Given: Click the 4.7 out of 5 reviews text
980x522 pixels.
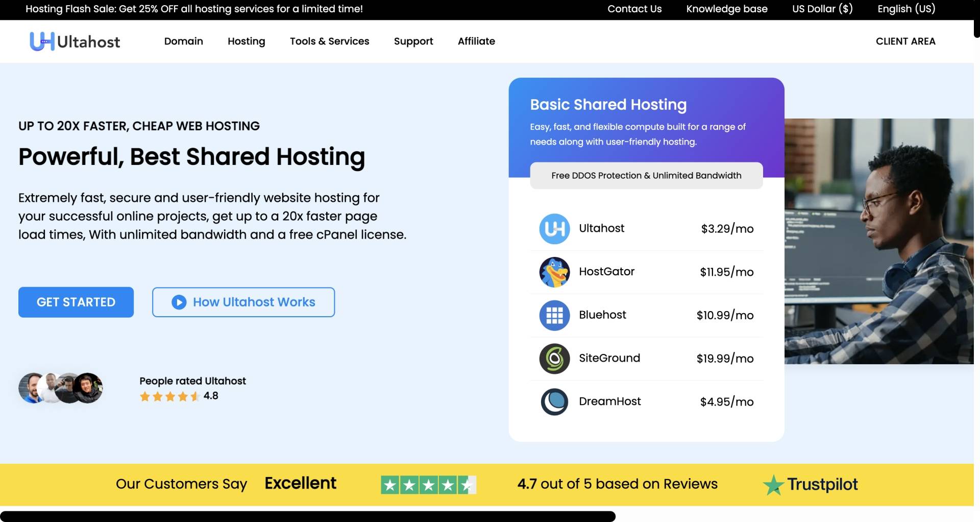Looking at the screenshot, I should click(x=617, y=484).
